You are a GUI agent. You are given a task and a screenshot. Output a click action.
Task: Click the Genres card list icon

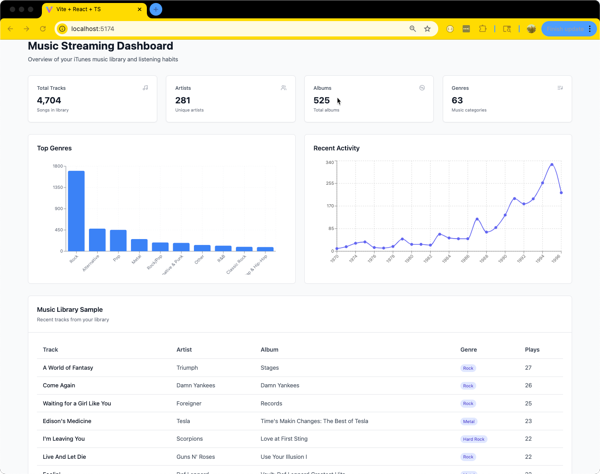[x=560, y=88]
